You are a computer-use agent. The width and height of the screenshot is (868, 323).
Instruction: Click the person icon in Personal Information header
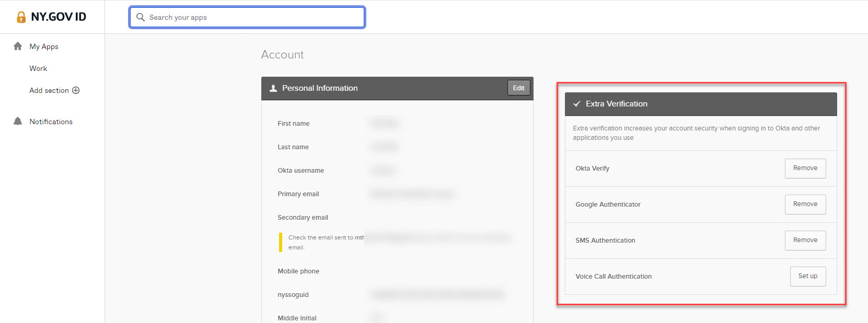[273, 88]
